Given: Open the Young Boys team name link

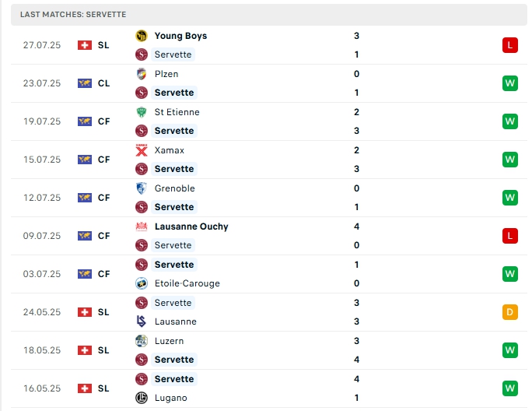Looking at the screenshot, I should pos(180,36).
